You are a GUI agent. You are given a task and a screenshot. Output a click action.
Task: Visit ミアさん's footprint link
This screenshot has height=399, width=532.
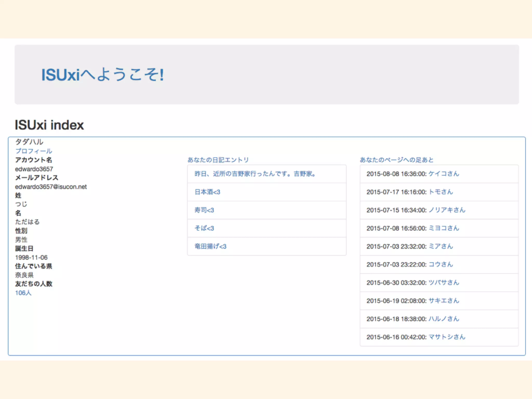click(x=441, y=246)
